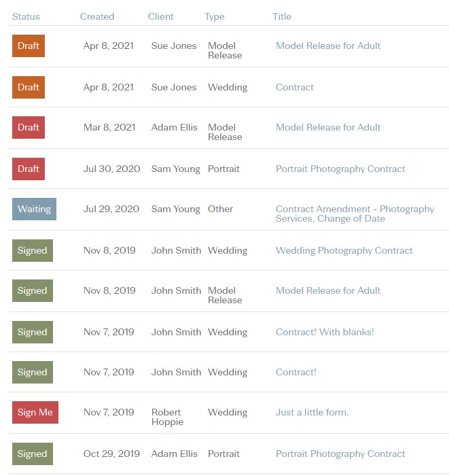Sort by the Status column header
This screenshot has width=449, height=476.
[26, 16]
